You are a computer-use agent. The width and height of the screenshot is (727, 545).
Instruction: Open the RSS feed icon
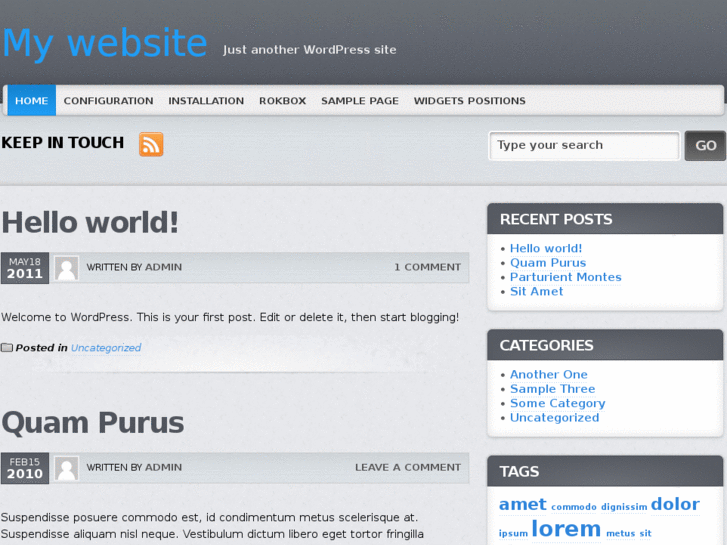(151, 144)
